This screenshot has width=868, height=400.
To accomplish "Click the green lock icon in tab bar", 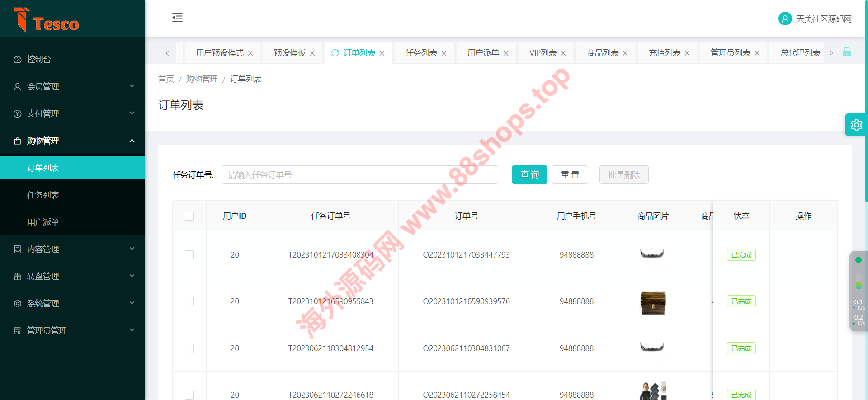I will pos(847,52).
